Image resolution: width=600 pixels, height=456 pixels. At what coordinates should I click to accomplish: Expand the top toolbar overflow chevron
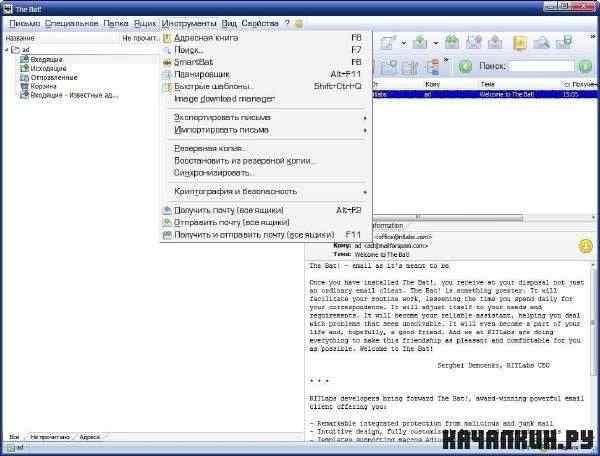(x=593, y=37)
